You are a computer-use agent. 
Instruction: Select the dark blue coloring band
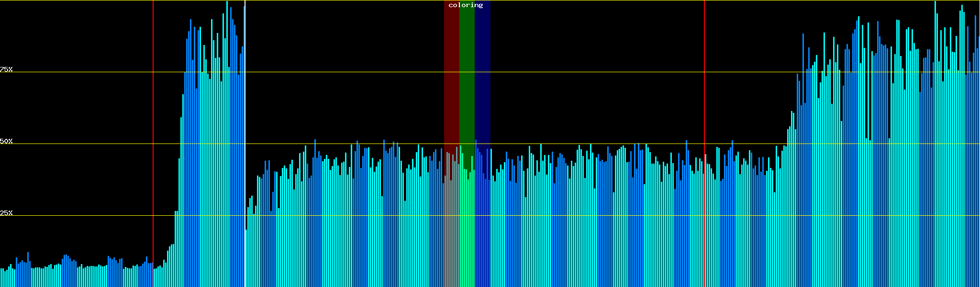click(482, 72)
